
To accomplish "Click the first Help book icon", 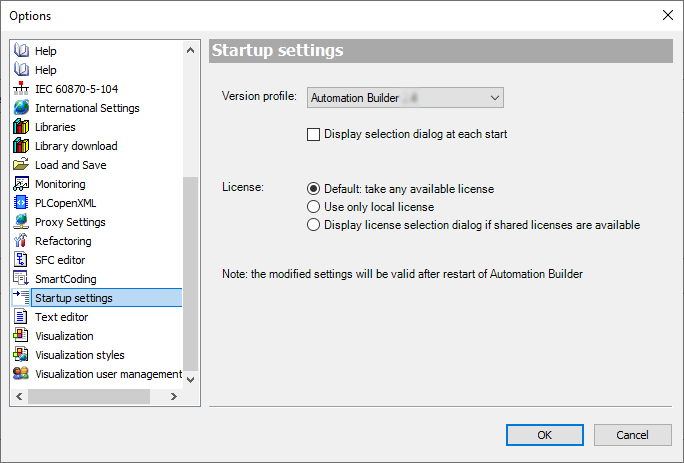I will click(x=21, y=51).
